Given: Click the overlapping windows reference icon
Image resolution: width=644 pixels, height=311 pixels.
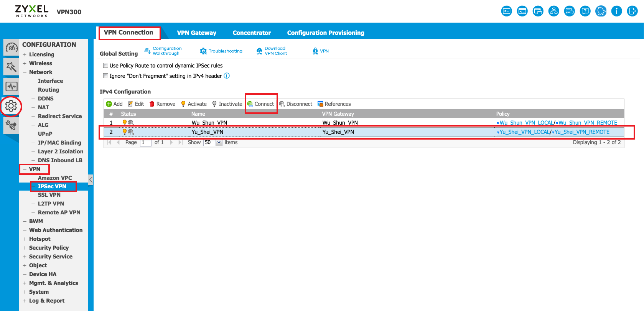Looking at the screenshot, I should [538, 11].
